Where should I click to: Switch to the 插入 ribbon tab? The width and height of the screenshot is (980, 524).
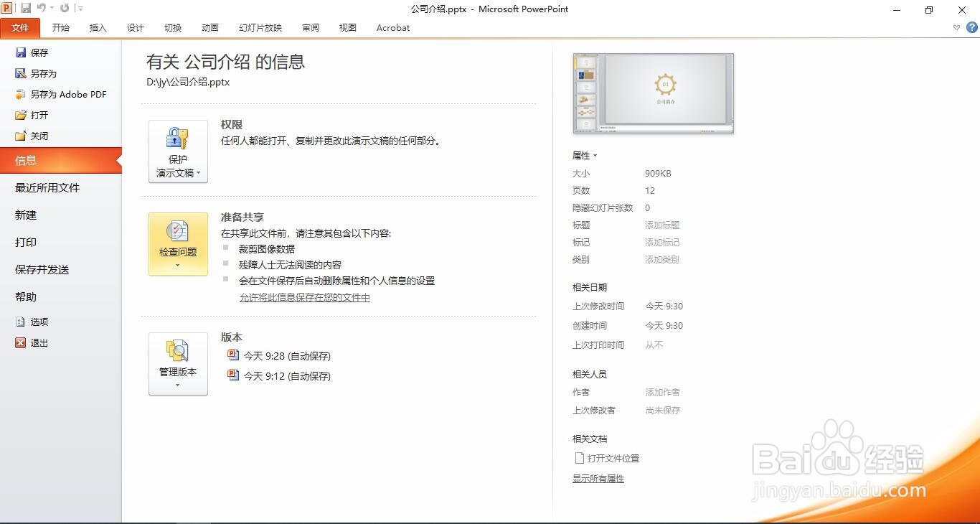pos(98,28)
